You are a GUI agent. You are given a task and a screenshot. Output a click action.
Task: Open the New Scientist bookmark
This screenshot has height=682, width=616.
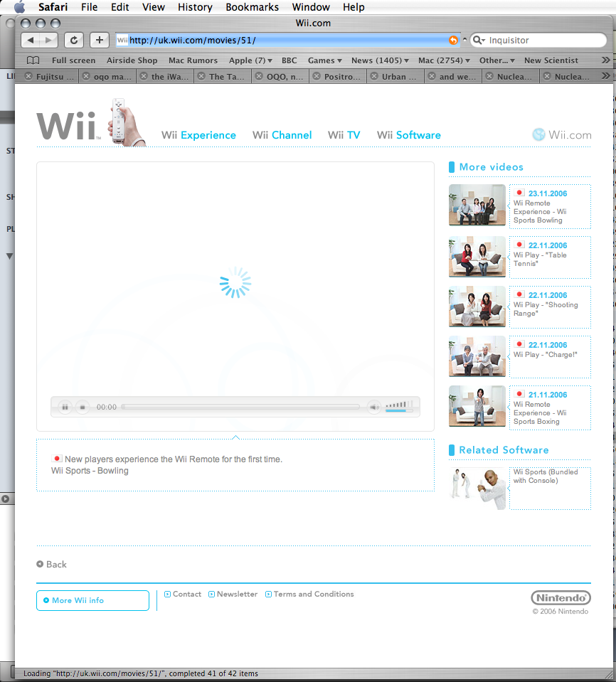point(551,60)
